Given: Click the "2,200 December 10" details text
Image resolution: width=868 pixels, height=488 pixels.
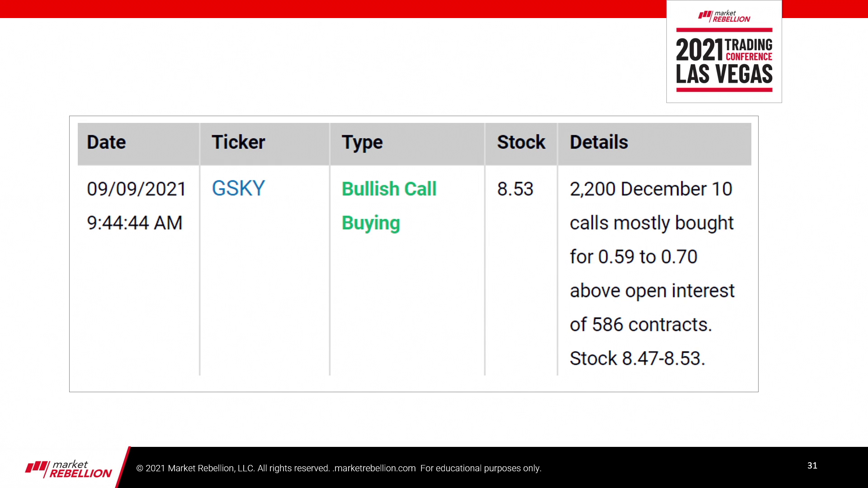Looking at the screenshot, I should pyautogui.click(x=651, y=189).
